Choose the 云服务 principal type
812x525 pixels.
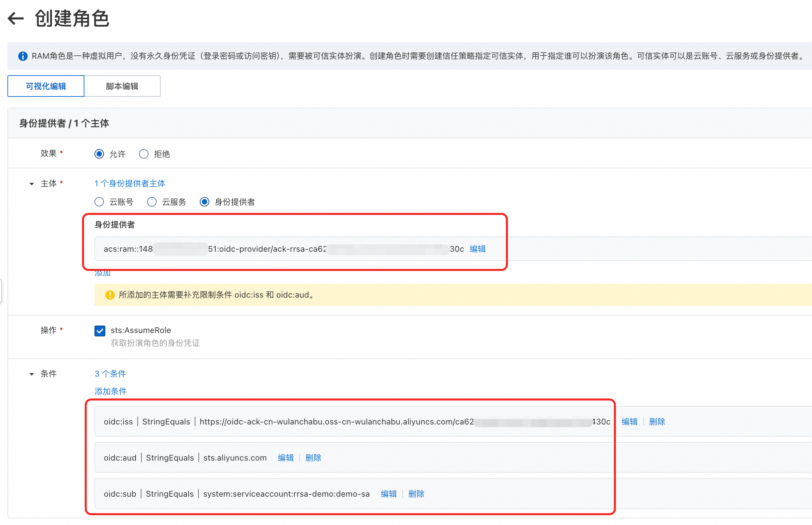[152, 202]
